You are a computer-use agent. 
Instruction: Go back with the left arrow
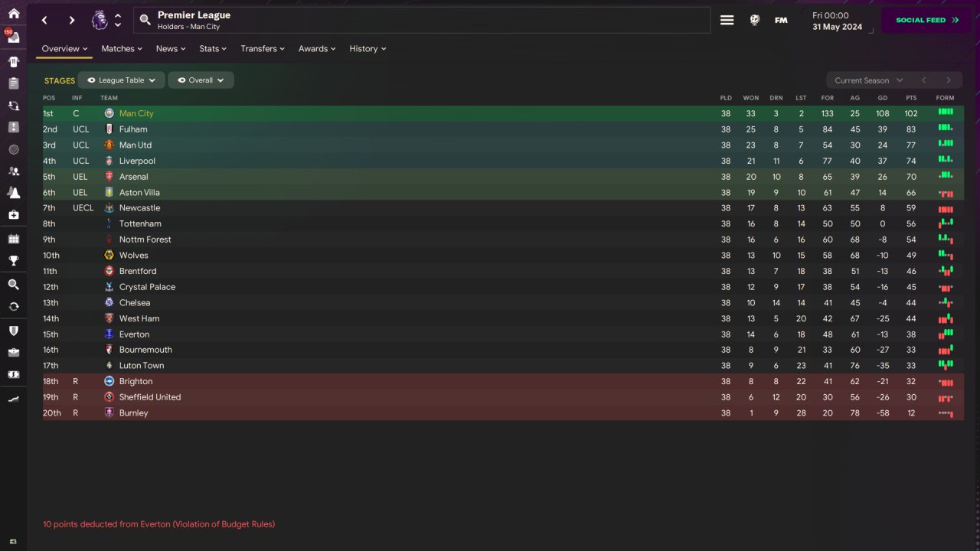click(45, 21)
